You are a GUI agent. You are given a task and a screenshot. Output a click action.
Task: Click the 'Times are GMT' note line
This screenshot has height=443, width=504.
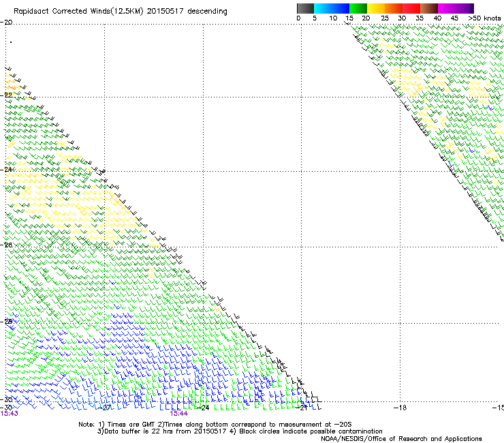pyautogui.click(x=215, y=425)
